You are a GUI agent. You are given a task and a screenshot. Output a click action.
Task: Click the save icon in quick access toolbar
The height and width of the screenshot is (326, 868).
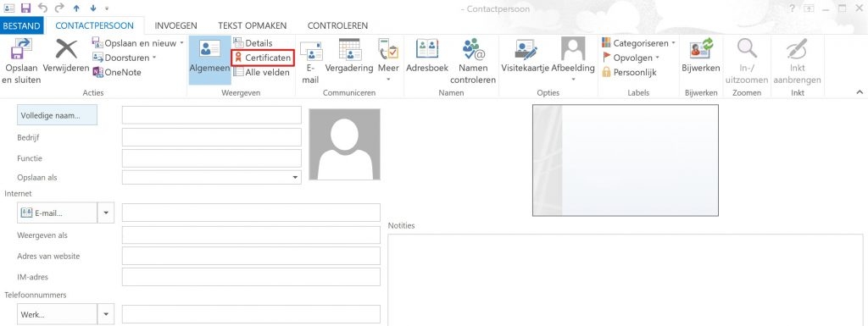pyautogui.click(x=25, y=8)
